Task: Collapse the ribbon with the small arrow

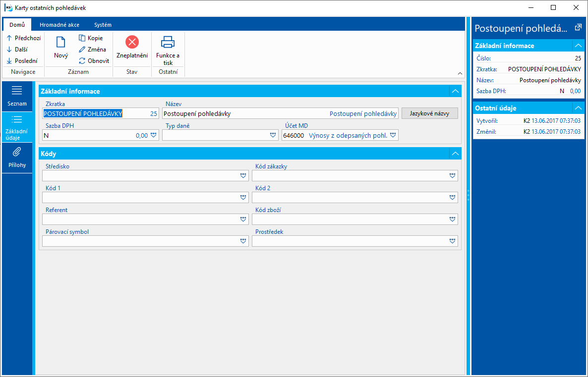Action: 460,73
